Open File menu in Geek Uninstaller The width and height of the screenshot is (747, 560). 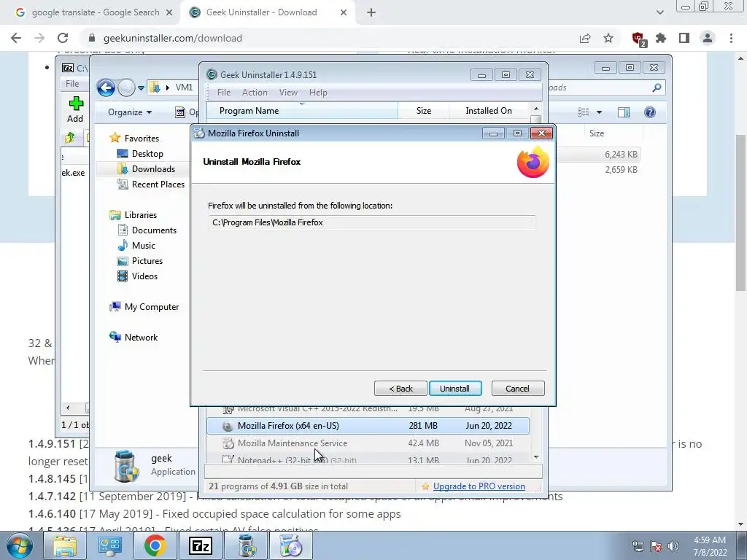[x=223, y=93]
